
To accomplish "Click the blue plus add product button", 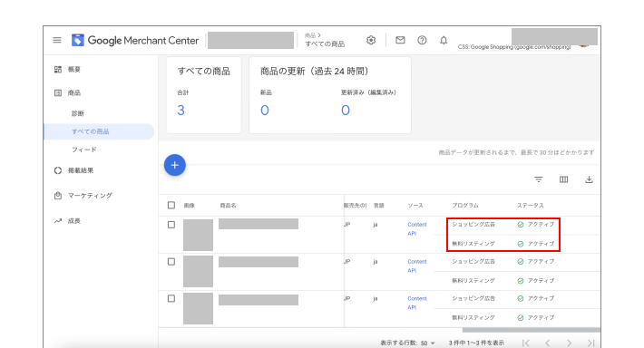I will click(x=175, y=165).
